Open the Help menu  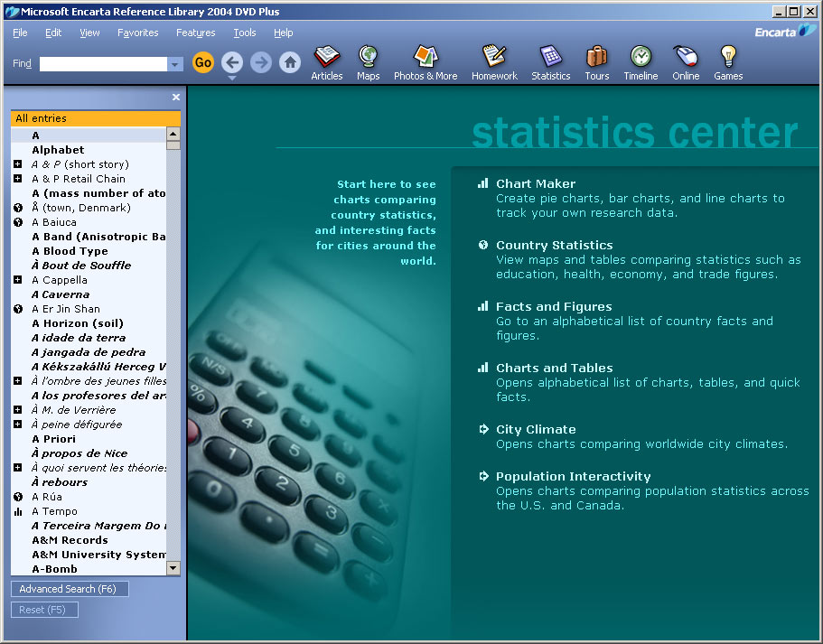tap(284, 33)
